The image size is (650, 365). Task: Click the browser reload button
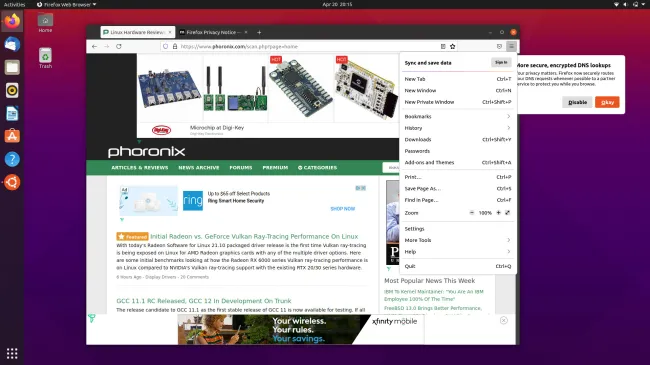click(x=119, y=46)
